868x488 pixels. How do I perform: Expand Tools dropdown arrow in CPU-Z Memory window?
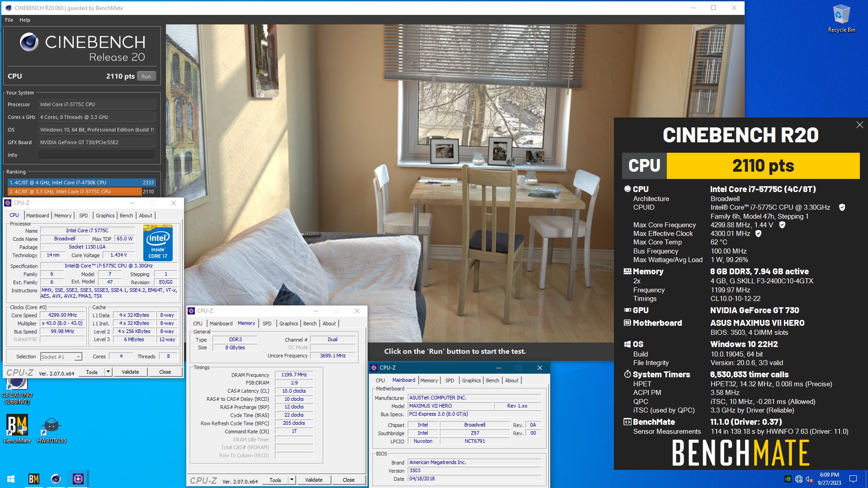[292, 480]
